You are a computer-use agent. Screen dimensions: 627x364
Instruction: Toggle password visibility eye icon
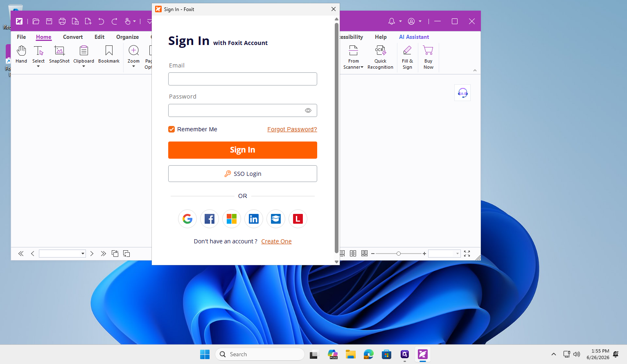308,110
